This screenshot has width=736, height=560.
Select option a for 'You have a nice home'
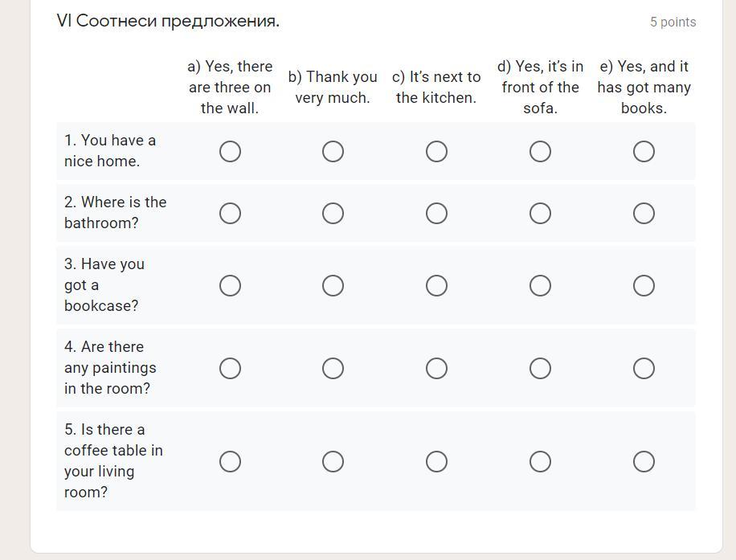coord(230,152)
